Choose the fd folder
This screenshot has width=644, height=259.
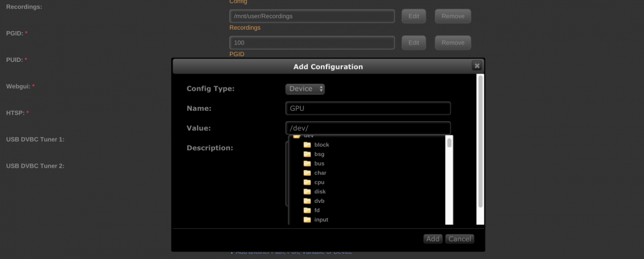pos(317,211)
